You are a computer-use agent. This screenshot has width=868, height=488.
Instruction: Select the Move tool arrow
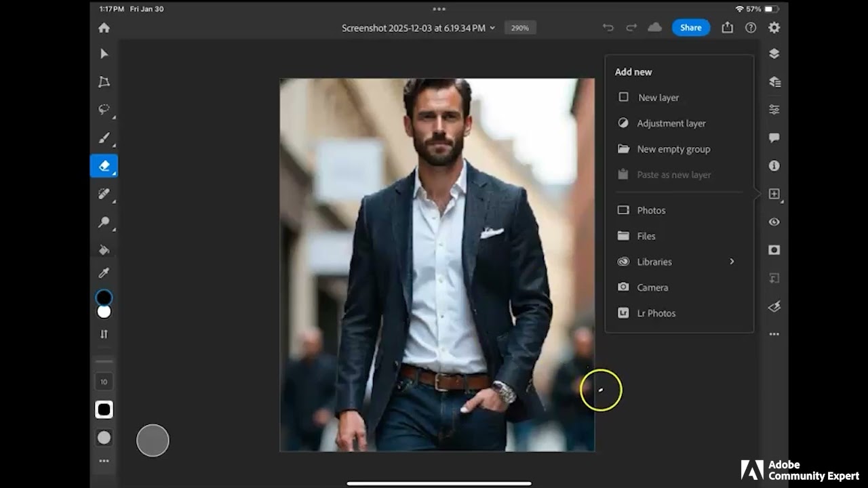point(104,54)
